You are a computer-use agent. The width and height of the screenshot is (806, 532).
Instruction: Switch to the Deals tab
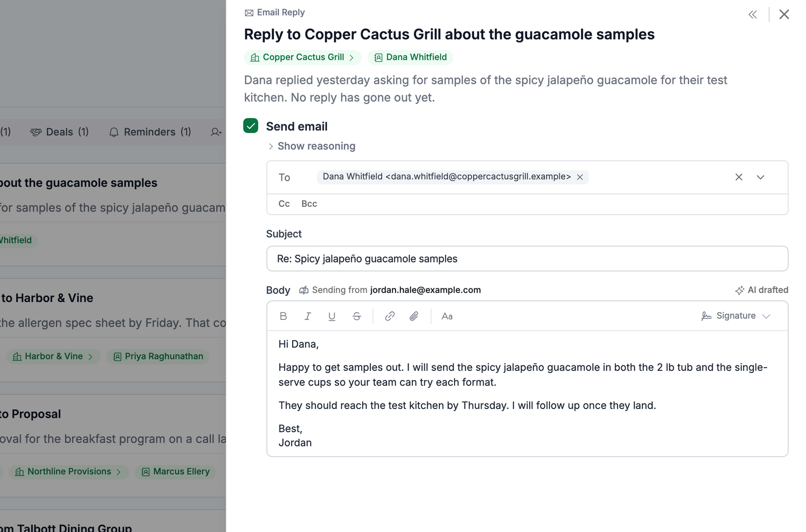tap(59, 132)
